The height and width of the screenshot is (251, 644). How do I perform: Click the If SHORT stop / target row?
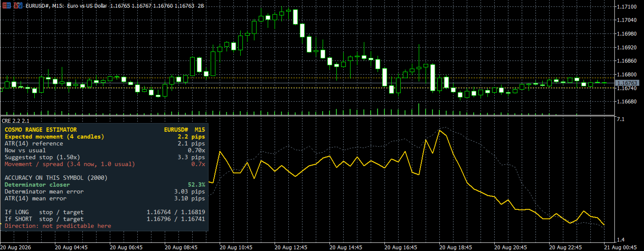105,219
